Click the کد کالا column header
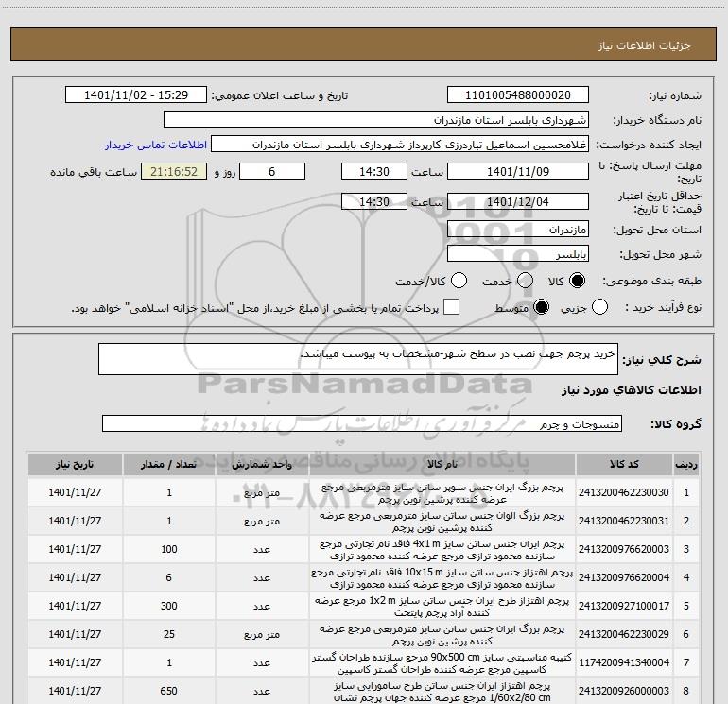The height and width of the screenshot is (704, 728). click(x=624, y=465)
